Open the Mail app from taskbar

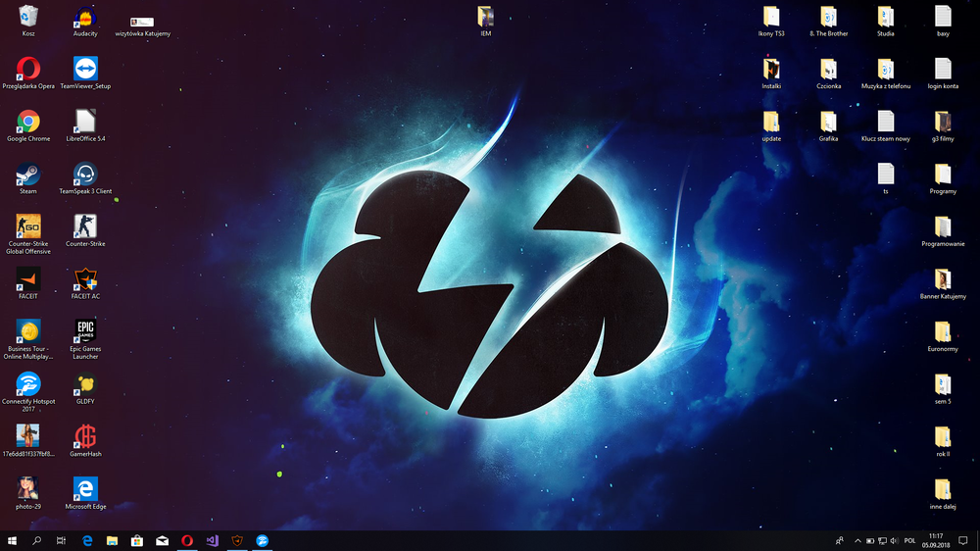coord(162,540)
